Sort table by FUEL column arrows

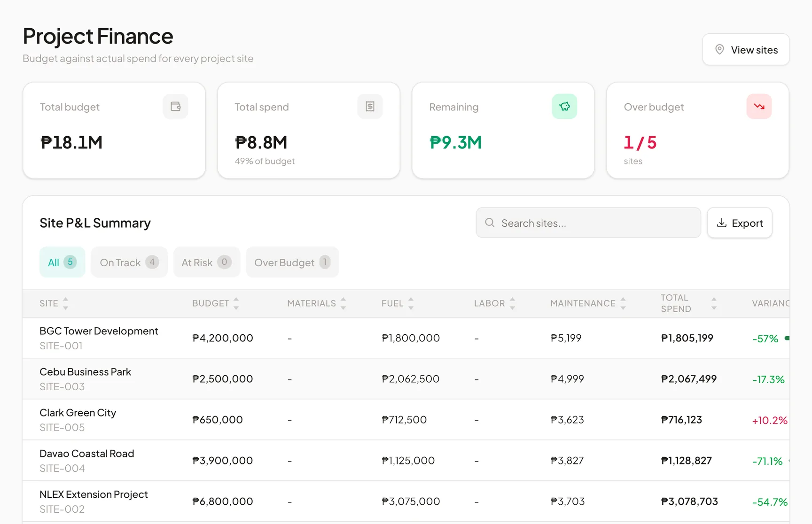411,303
